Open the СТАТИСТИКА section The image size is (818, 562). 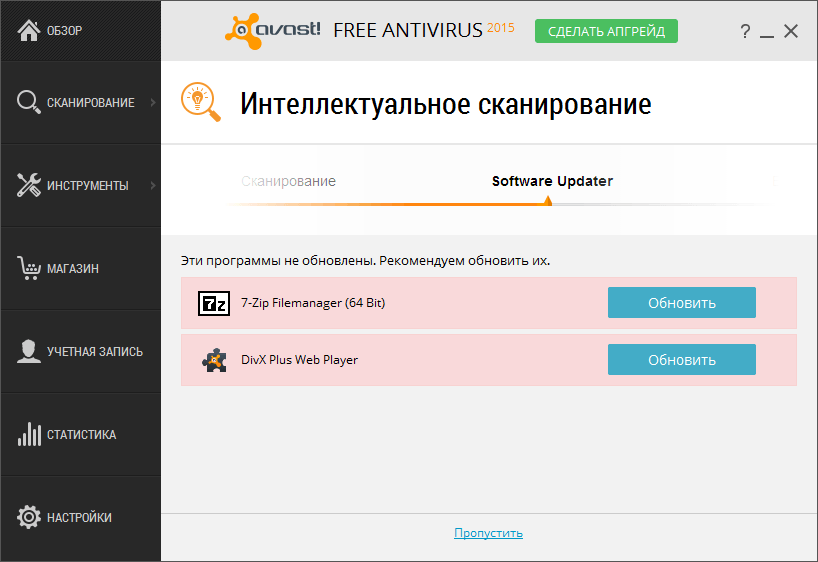click(80, 434)
